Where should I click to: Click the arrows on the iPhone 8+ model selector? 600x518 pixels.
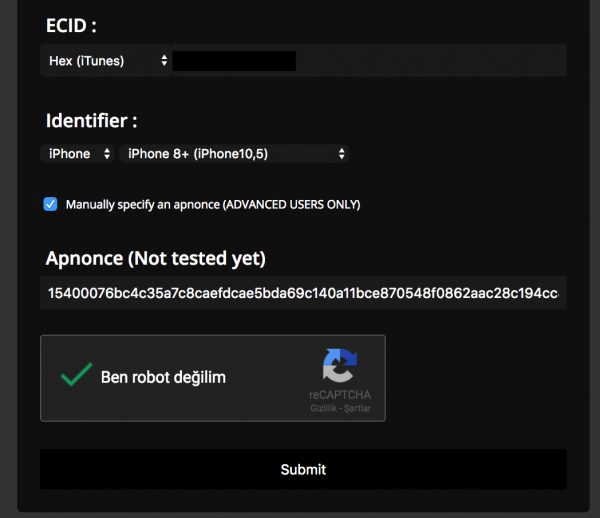342,153
